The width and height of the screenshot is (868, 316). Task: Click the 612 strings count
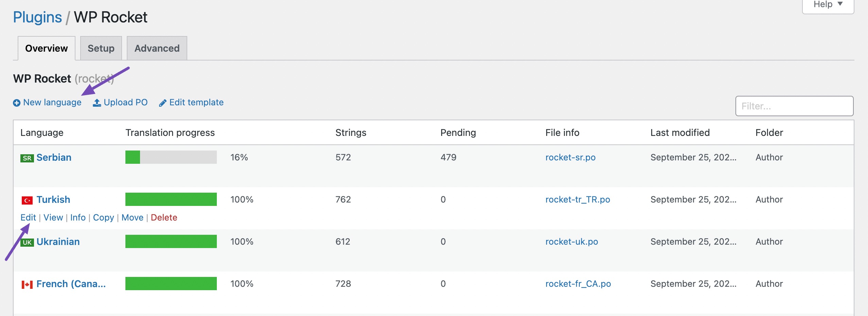tap(343, 242)
